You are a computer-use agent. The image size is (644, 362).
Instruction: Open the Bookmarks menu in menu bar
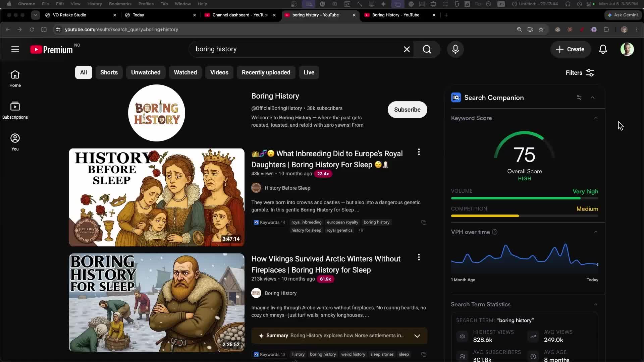(120, 4)
